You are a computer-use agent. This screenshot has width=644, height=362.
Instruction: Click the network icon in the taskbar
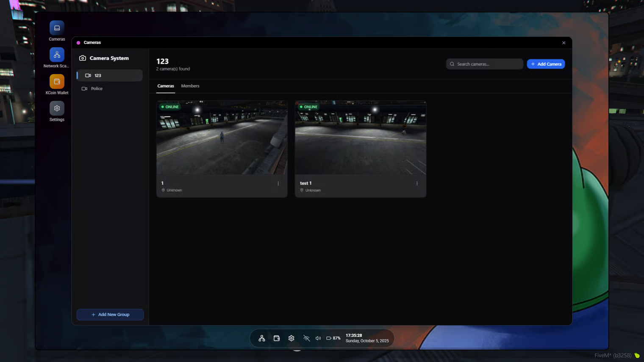tap(262, 338)
